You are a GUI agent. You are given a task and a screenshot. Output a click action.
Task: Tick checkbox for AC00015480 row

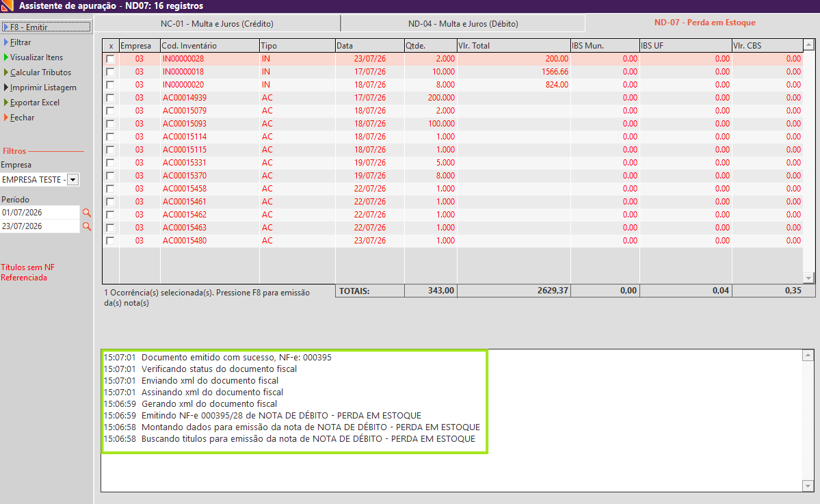(110, 241)
